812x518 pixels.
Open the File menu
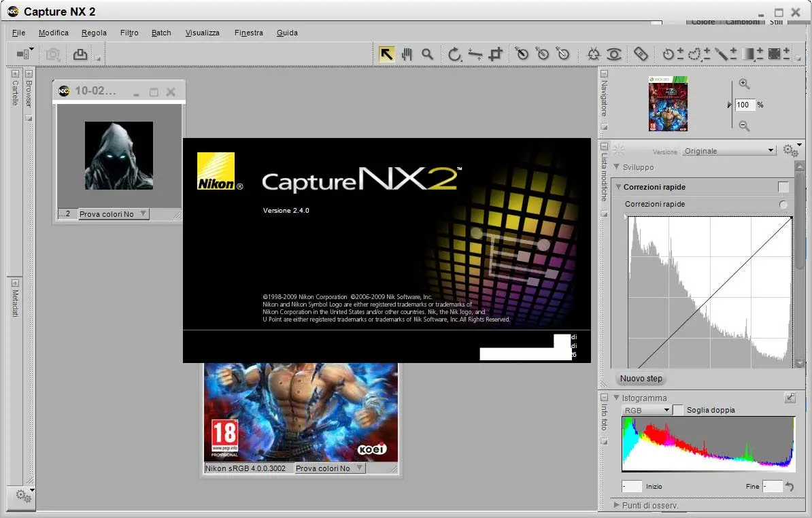coord(18,33)
